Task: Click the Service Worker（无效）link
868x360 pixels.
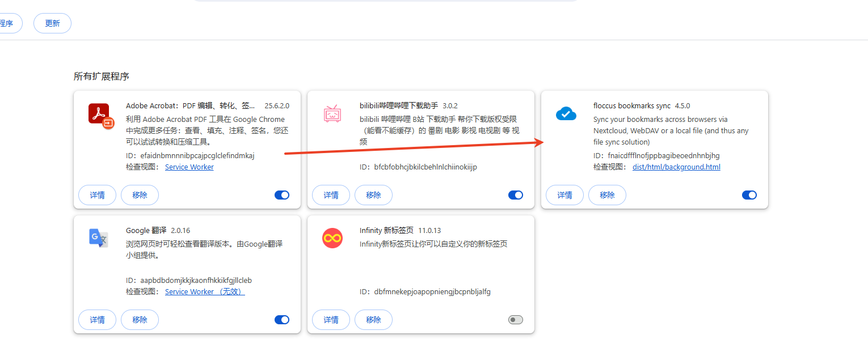Action: tap(204, 291)
